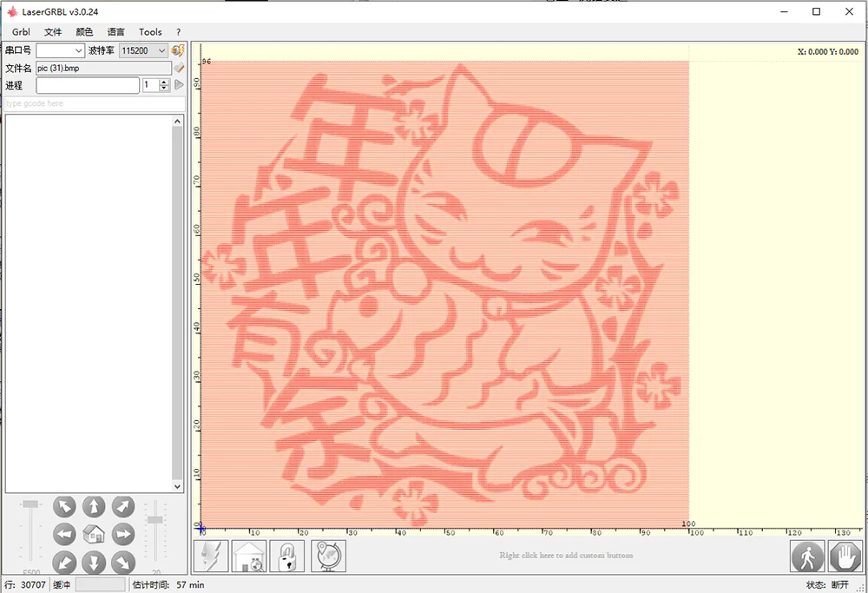Click the 估计时间 57 min status text
The width and height of the screenshot is (868, 593).
pyautogui.click(x=168, y=584)
